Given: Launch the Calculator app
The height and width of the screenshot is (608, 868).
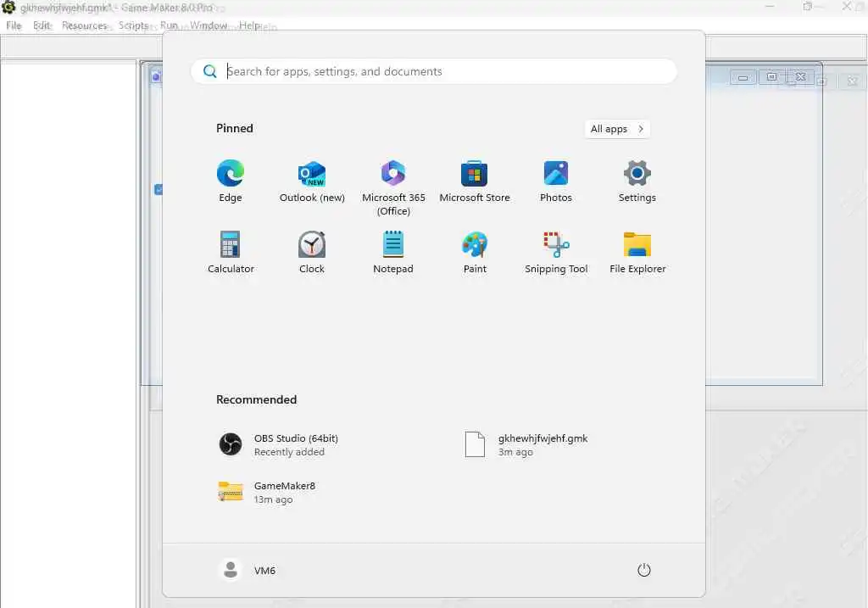Looking at the screenshot, I should pos(231,253).
